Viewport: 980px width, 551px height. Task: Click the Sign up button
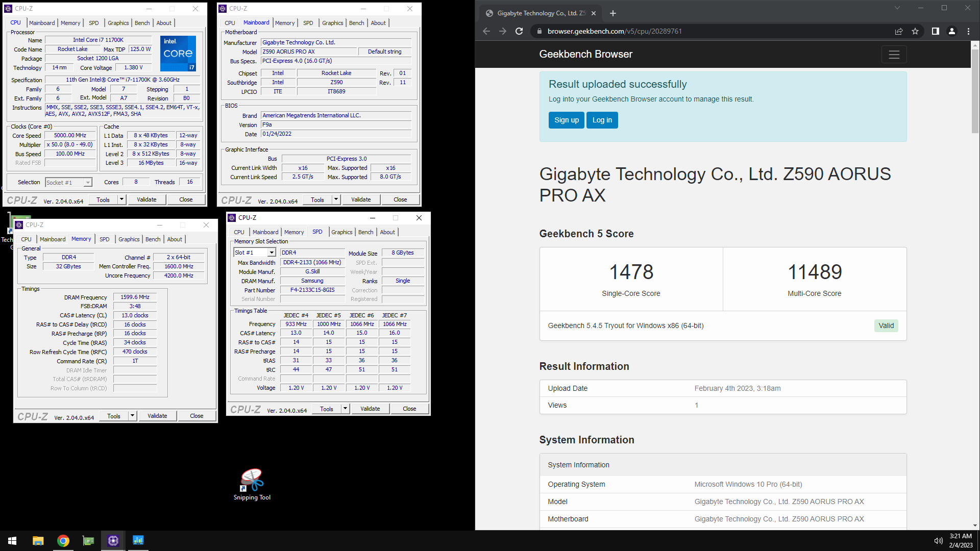[567, 120]
